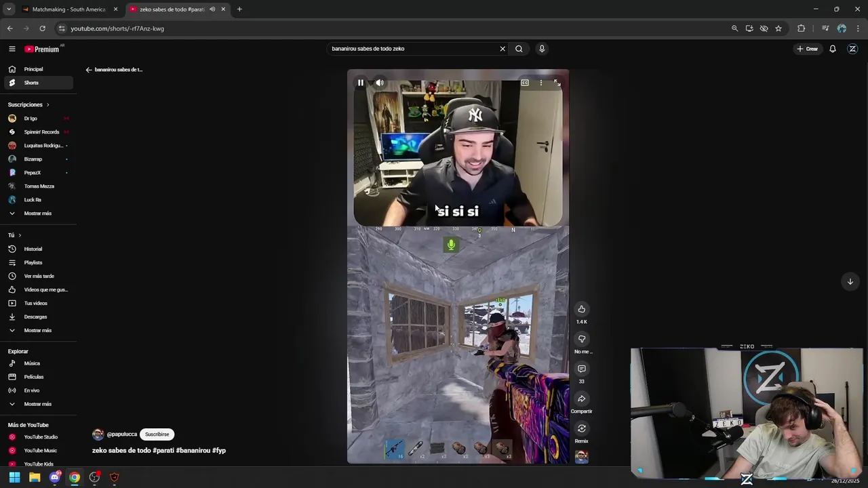Bookmark this page with the star
The width and height of the screenshot is (868, 488).
pyautogui.click(x=778, y=28)
